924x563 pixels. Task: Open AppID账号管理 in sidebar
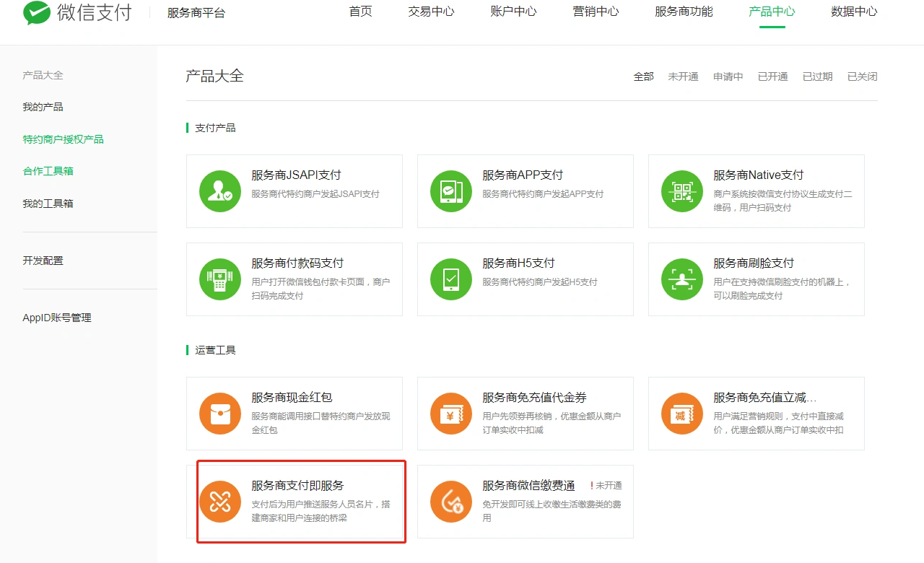[x=57, y=318]
